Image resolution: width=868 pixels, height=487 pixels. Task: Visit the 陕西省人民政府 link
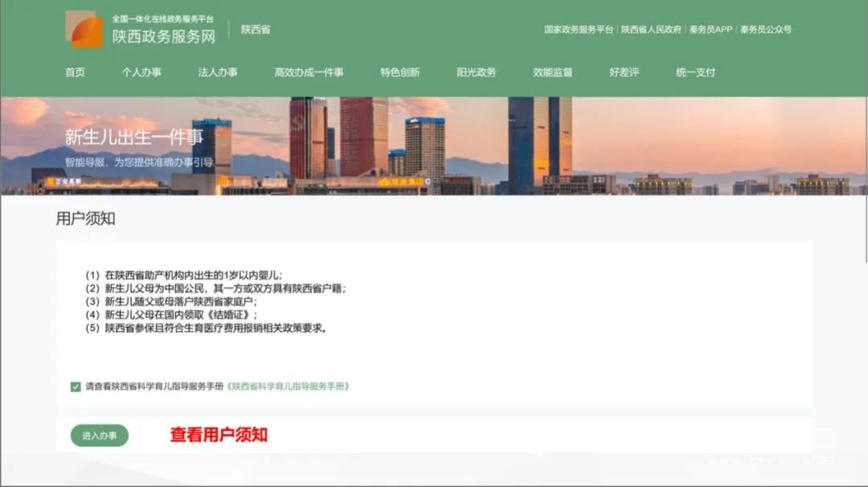(651, 29)
